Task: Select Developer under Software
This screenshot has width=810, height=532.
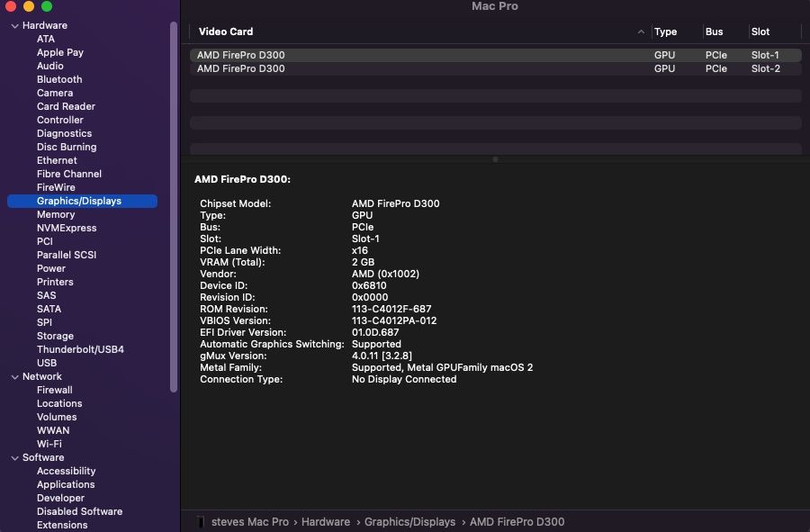Action: point(60,498)
